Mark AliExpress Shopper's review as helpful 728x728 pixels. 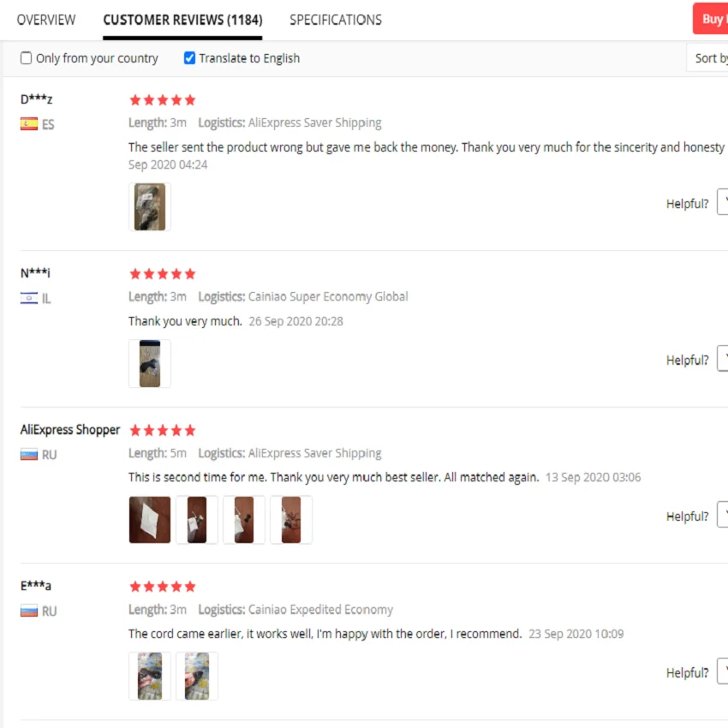722,516
